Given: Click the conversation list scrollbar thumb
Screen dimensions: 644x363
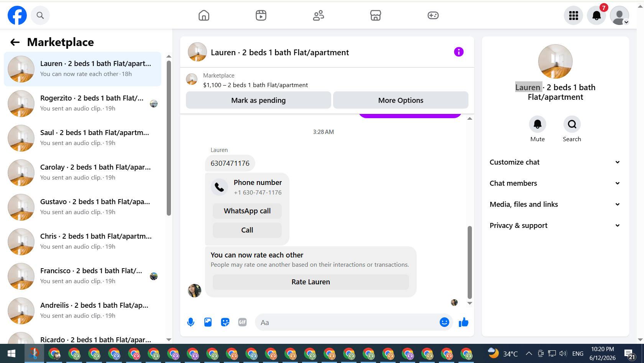Looking at the screenshot, I should tap(169, 138).
